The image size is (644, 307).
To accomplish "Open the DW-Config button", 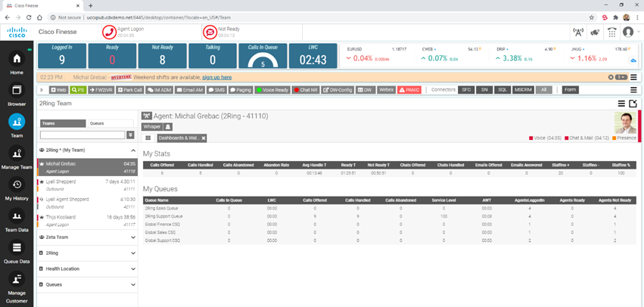I will click(x=338, y=90).
